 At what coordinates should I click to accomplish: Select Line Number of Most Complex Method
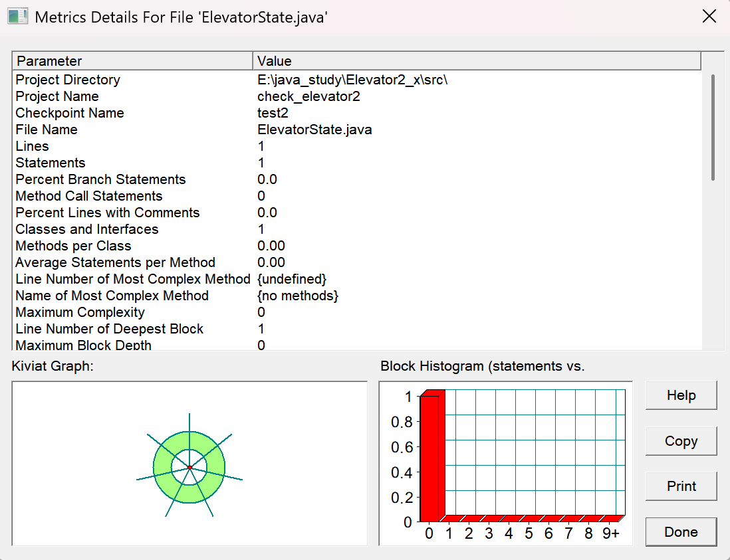tap(358, 279)
